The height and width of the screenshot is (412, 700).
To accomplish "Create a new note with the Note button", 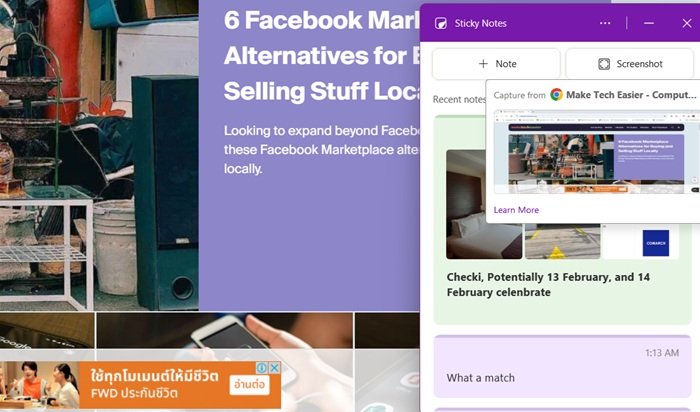I will (x=496, y=64).
